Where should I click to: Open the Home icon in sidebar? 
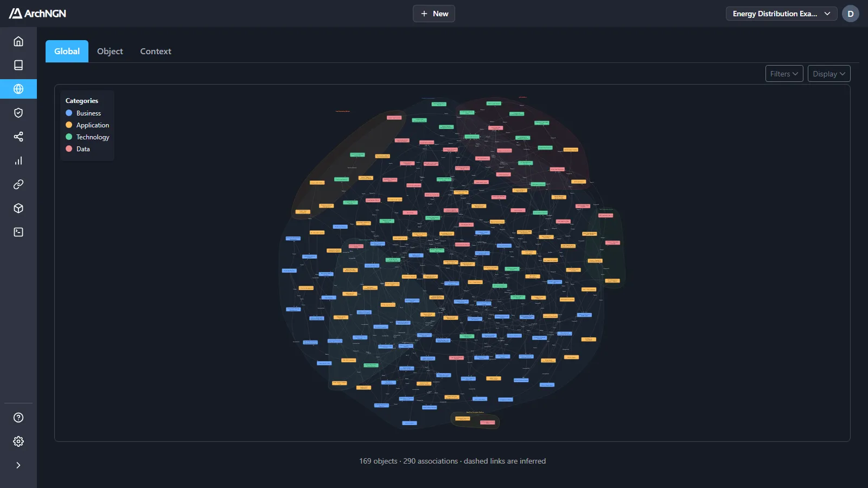pos(18,41)
